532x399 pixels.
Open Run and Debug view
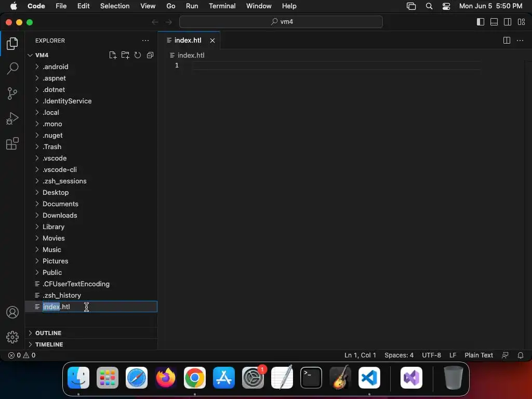12,118
